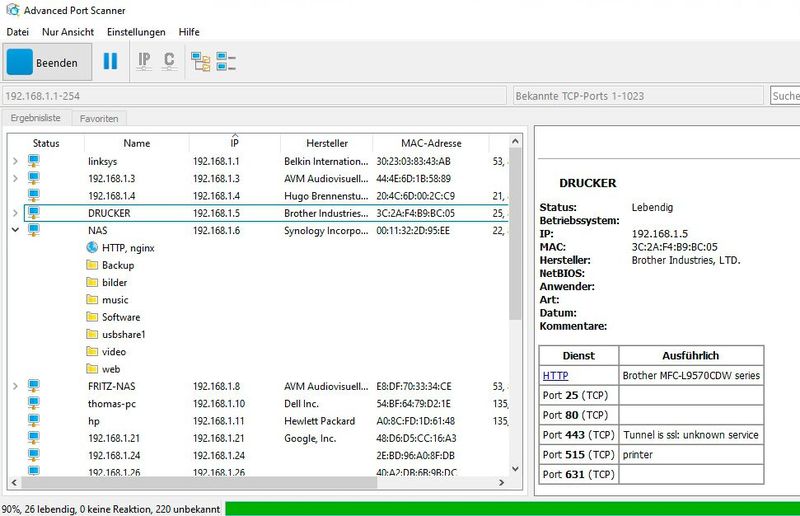Click the Port 443 (TCP) service cell
Viewport: 800px width, 516px height.
[x=579, y=435]
